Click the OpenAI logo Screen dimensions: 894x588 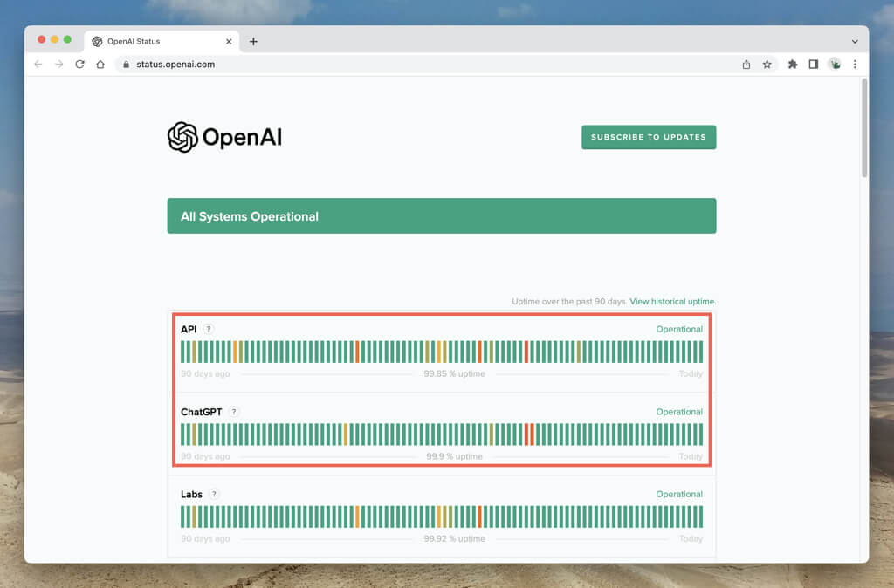224,137
